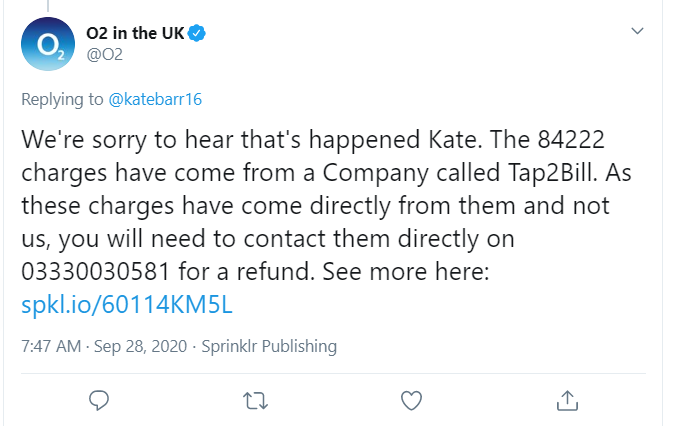Like the tweet with the heart icon
The height and width of the screenshot is (426, 680).
point(410,401)
